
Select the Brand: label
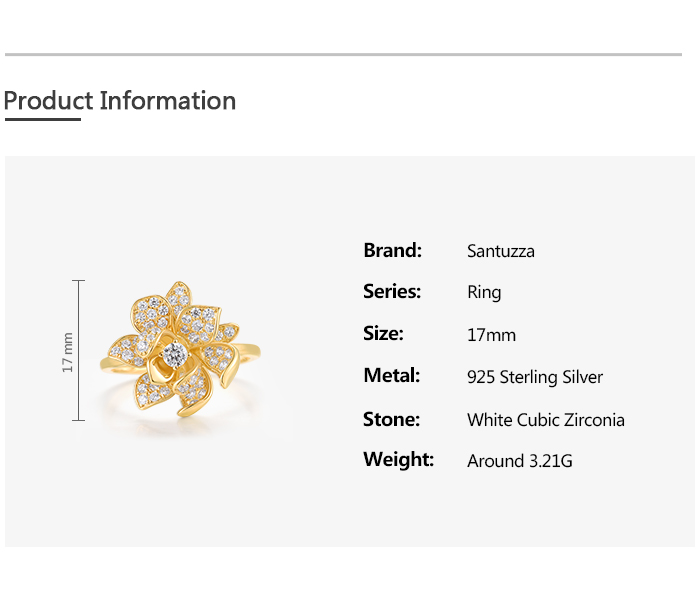point(392,250)
